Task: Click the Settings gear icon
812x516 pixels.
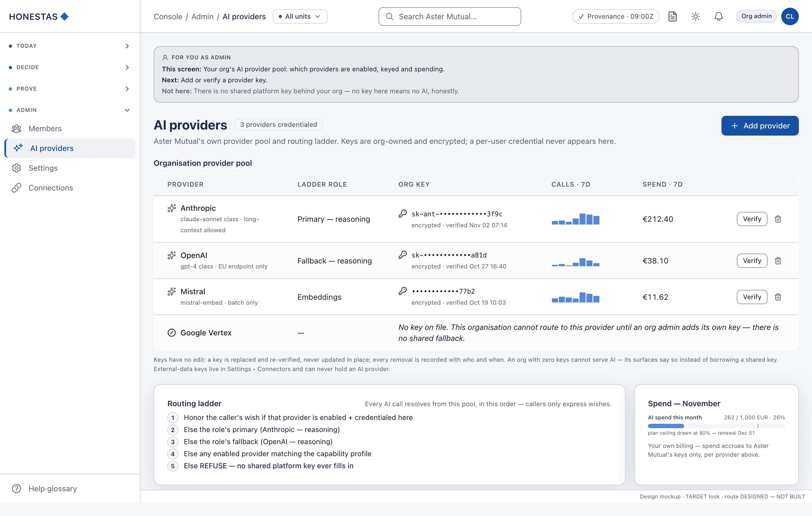Action: point(16,168)
